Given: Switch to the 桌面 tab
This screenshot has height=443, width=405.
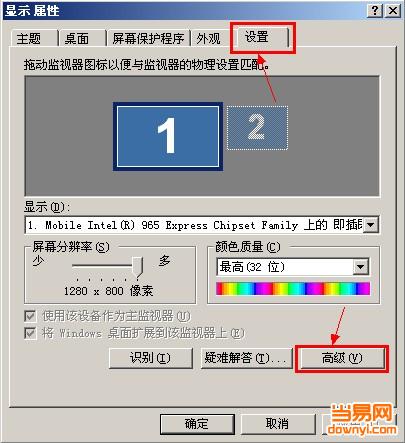Looking at the screenshot, I should 77,39.
